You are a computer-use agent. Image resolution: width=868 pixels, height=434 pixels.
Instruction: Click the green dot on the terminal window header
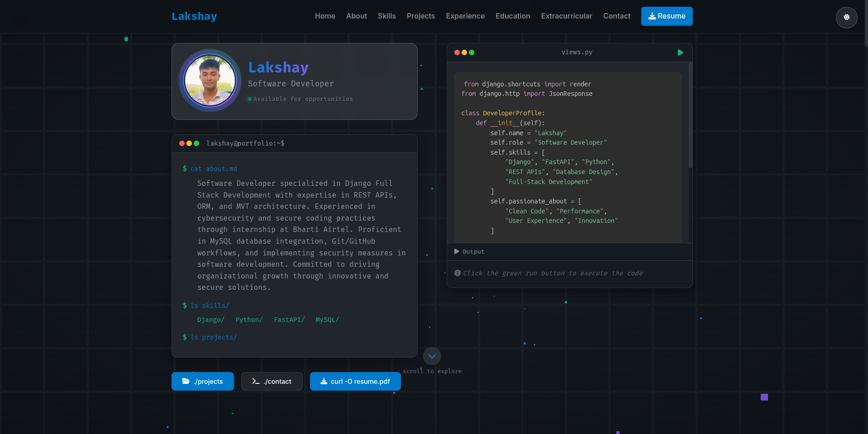[196, 143]
